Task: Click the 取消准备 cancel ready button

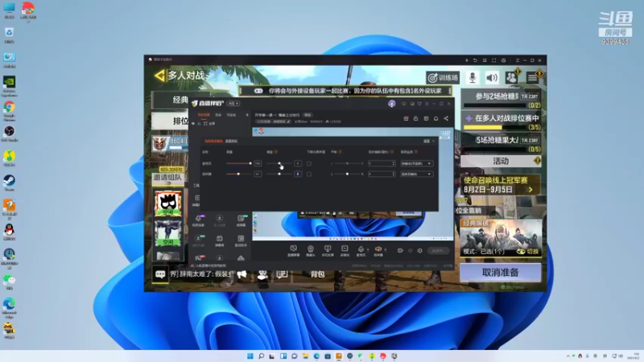Action: point(500,273)
